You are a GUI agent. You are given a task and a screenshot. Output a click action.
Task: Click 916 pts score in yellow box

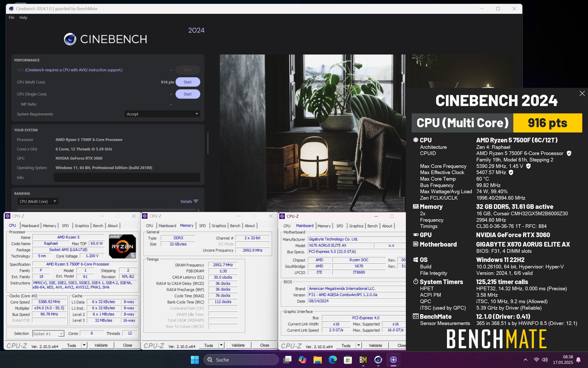tap(547, 123)
